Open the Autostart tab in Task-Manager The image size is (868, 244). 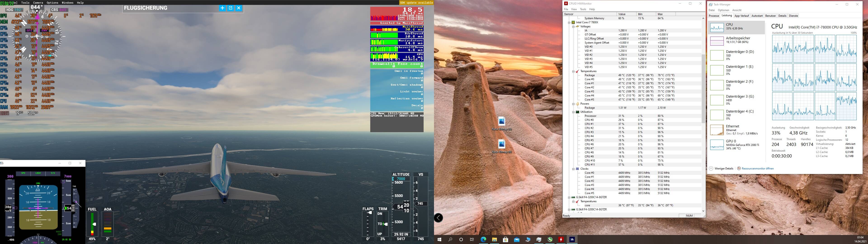pyautogui.click(x=757, y=16)
